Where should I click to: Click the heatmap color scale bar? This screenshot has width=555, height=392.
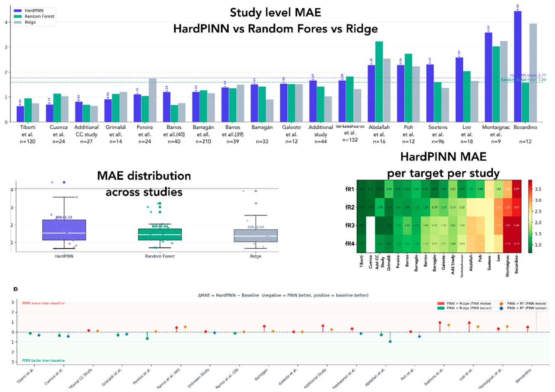530,216
